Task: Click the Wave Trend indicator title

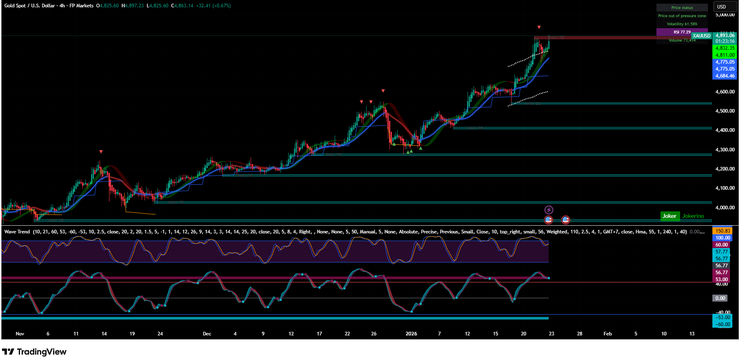Action: (x=17, y=232)
